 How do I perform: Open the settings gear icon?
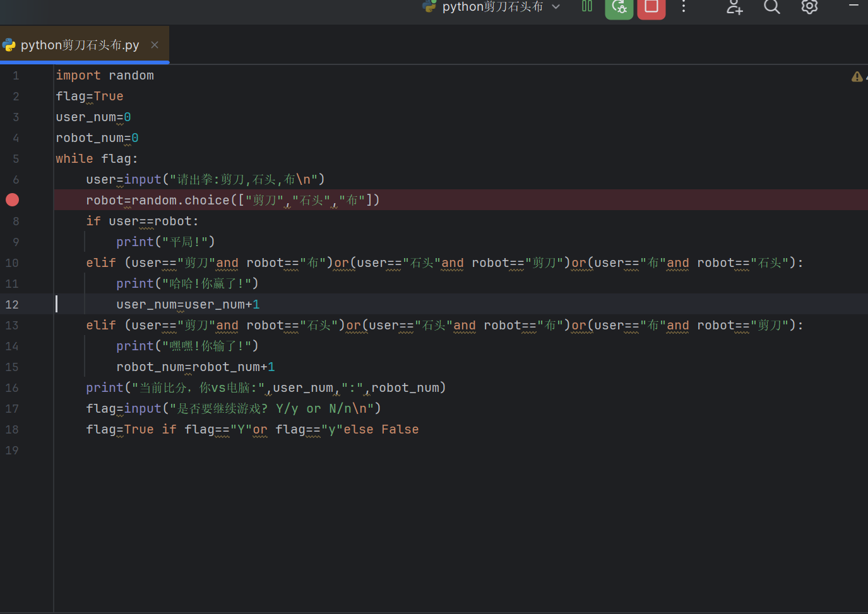pyautogui.click(x=809, y=7)
